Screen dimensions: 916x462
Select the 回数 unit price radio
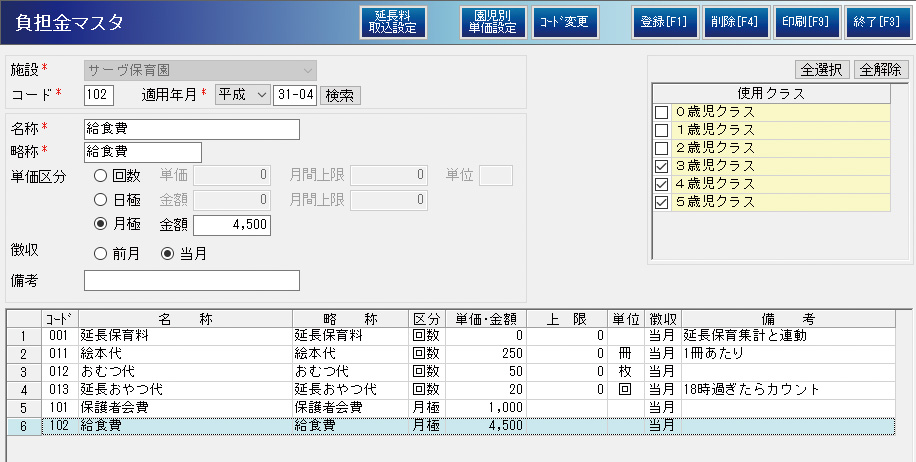tap(100, 176)
